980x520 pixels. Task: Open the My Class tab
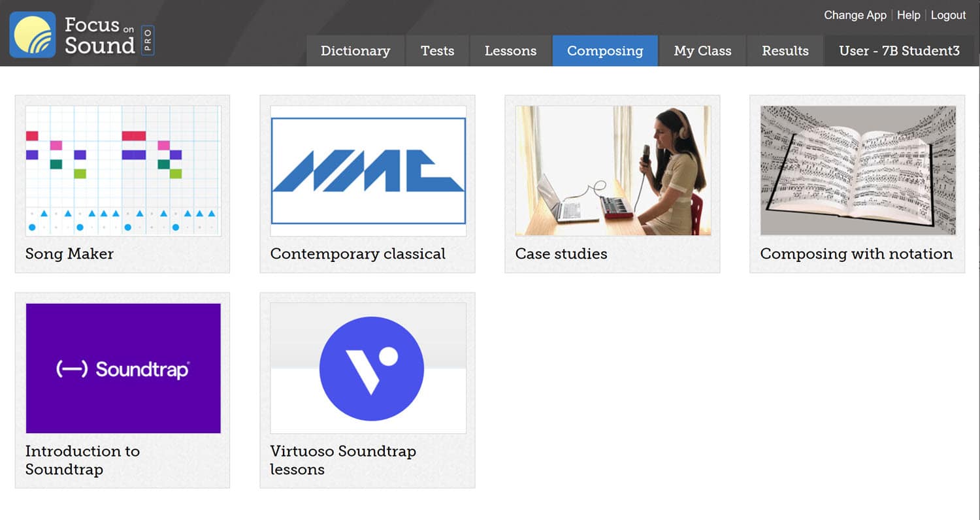(702, 51)
